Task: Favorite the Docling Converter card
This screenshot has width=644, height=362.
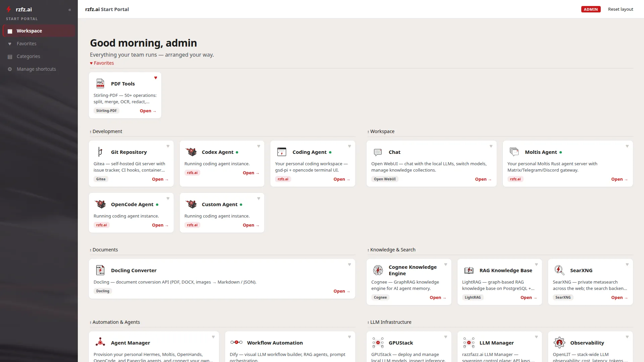Action: [x=350, y=264]
